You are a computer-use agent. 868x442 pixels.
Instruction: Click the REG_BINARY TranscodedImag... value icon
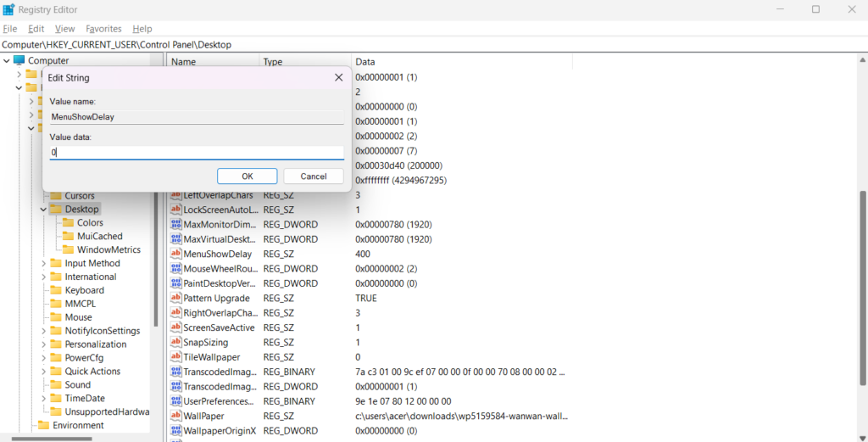176,372
